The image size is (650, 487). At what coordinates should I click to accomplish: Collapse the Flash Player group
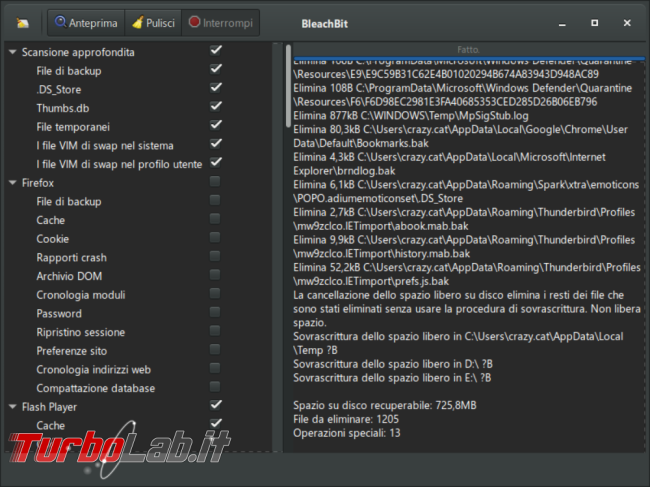tap(12, 407)
